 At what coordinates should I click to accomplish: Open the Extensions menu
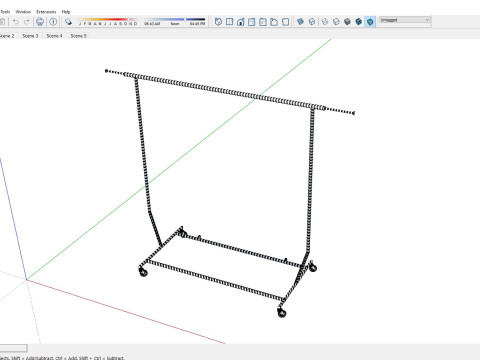point(46,12)
